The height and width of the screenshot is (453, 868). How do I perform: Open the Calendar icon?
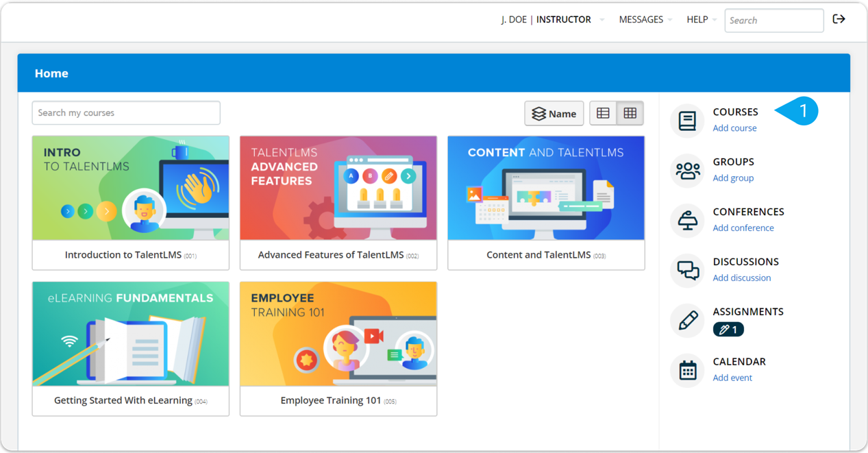[x=687, y=371]
